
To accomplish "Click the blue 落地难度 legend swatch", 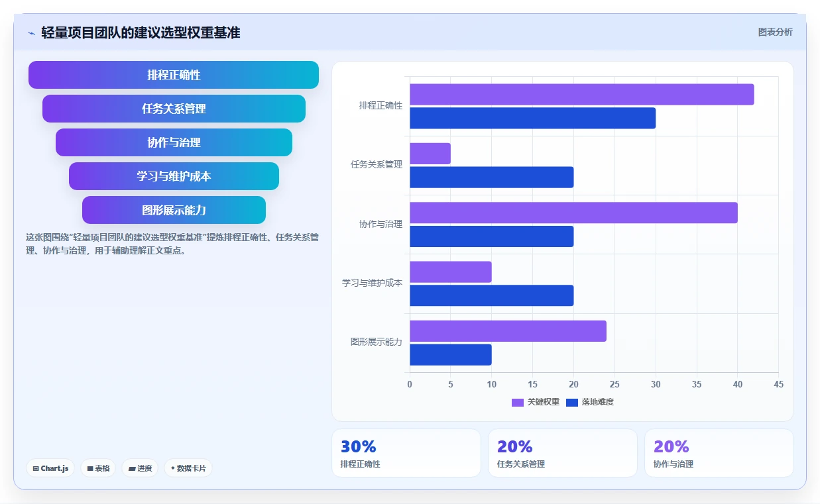I will coord(572,403).
